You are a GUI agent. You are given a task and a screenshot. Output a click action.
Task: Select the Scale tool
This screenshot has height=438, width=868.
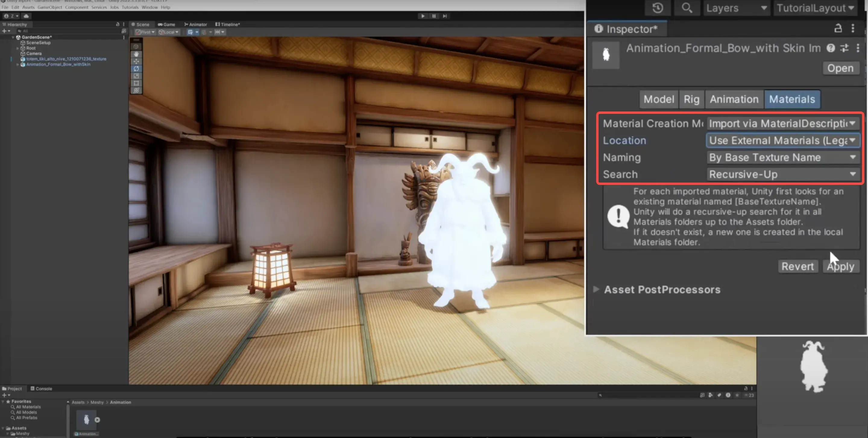[x=136, y=76]
